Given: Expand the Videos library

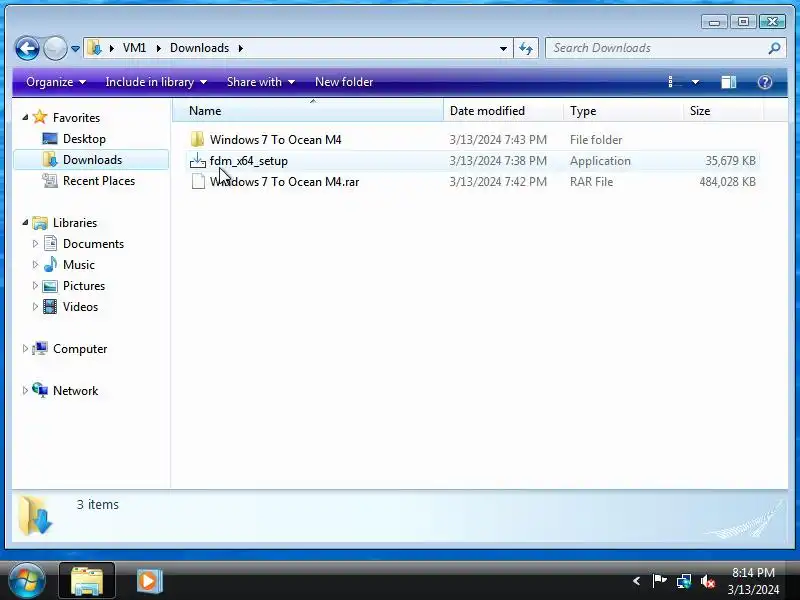Looking at the screenshot, I should coord(35,306).
